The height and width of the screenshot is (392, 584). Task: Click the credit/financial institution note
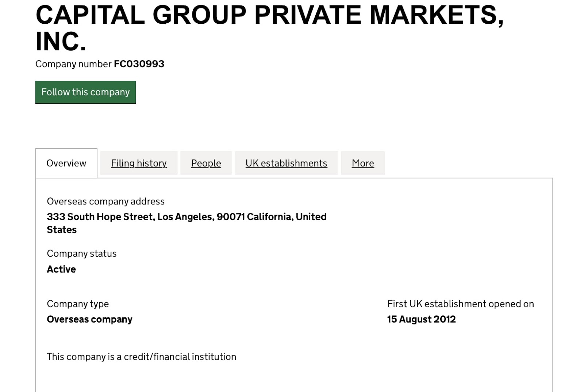pyautogui.click(x=141, y=357)
